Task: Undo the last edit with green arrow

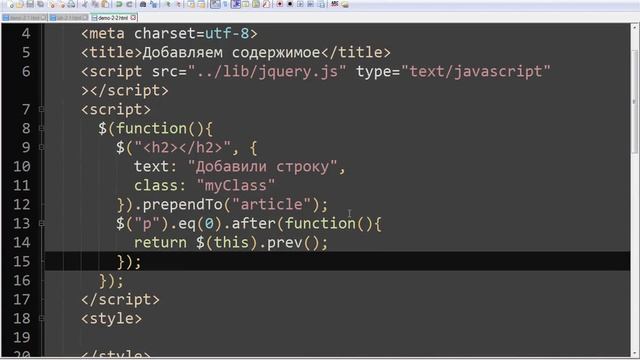Action: click(x=119, y=4)
